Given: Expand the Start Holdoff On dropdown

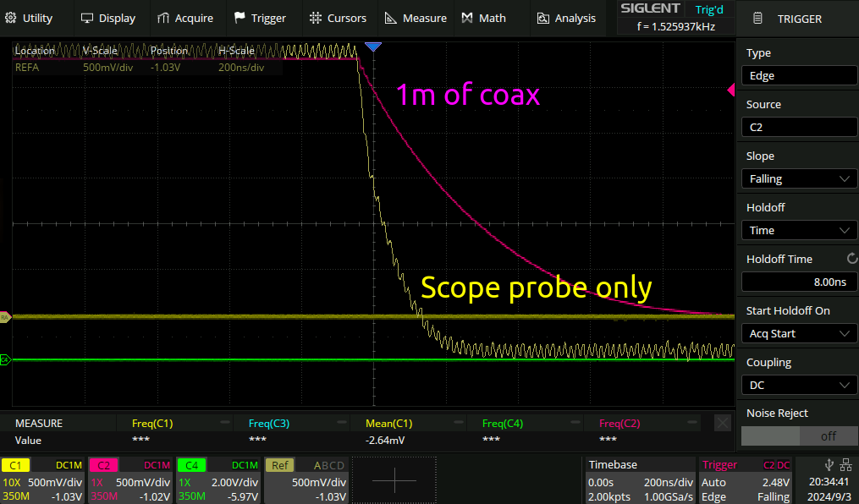Looking at the screenshot, I should (799, 333).
